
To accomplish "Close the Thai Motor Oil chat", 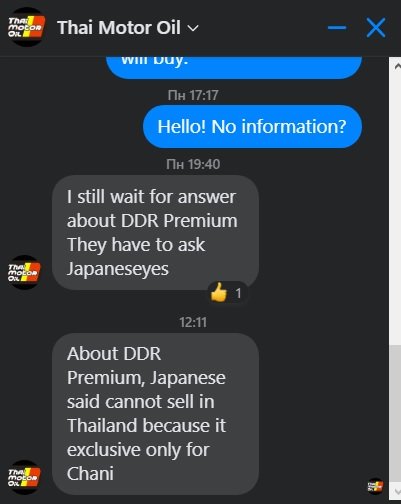I will tap(376, 28).
